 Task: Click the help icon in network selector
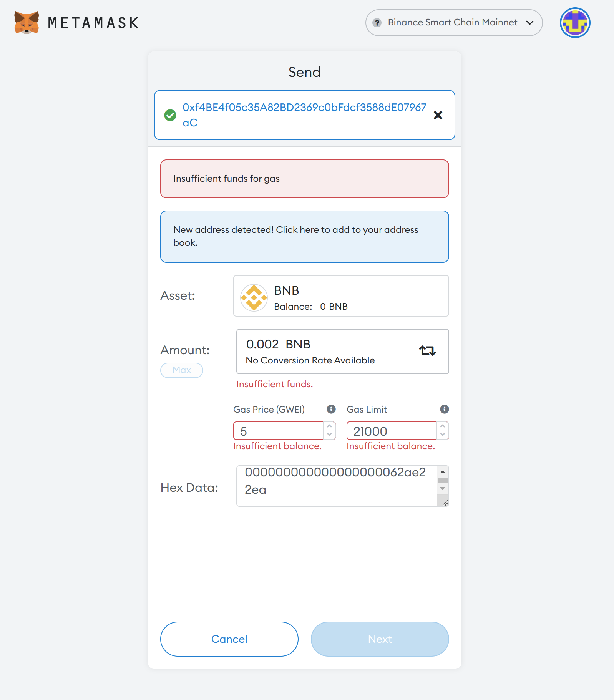tap(378, 23)
